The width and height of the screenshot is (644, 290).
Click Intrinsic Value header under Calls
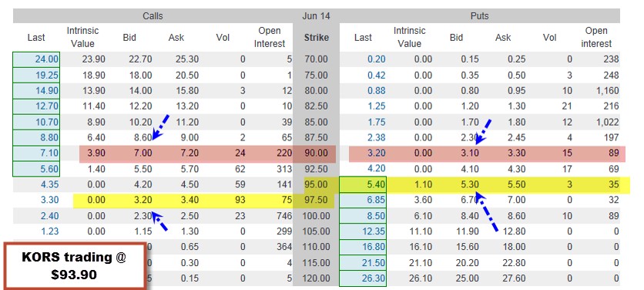tap(83, 37)
